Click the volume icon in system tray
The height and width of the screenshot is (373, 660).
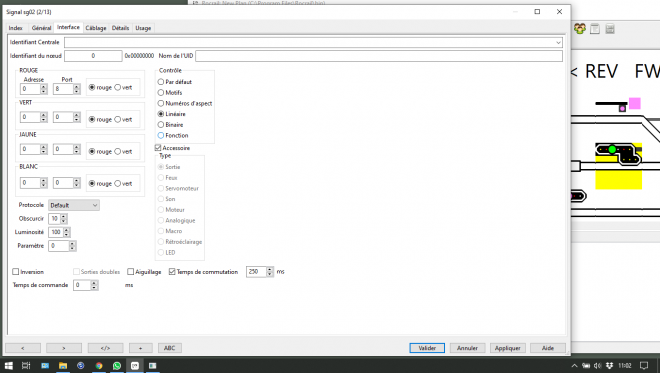coord(597,365)
